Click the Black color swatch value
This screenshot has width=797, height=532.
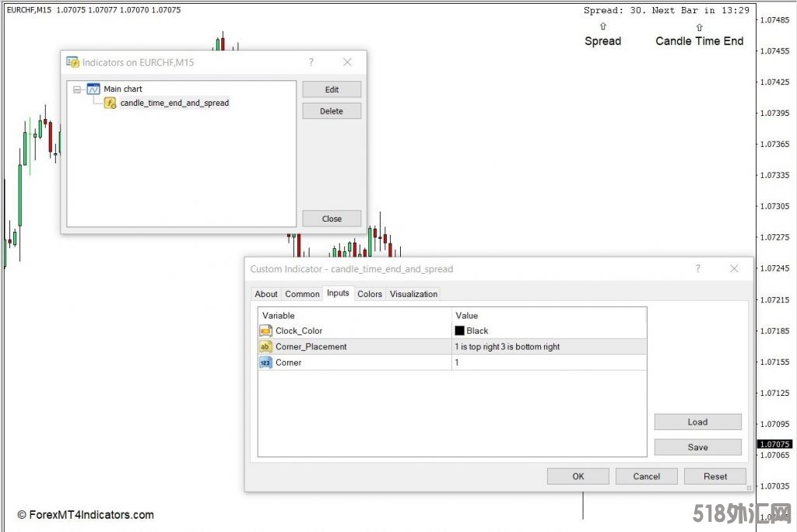tap(459, 331)
